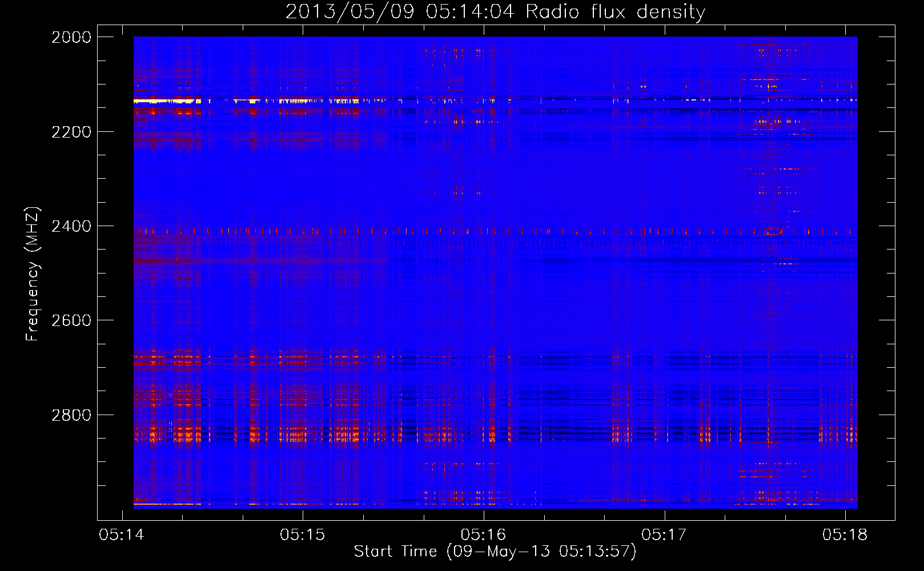Click the 2200 frequency tick label
924x571 pixels.
coord(71,132)
